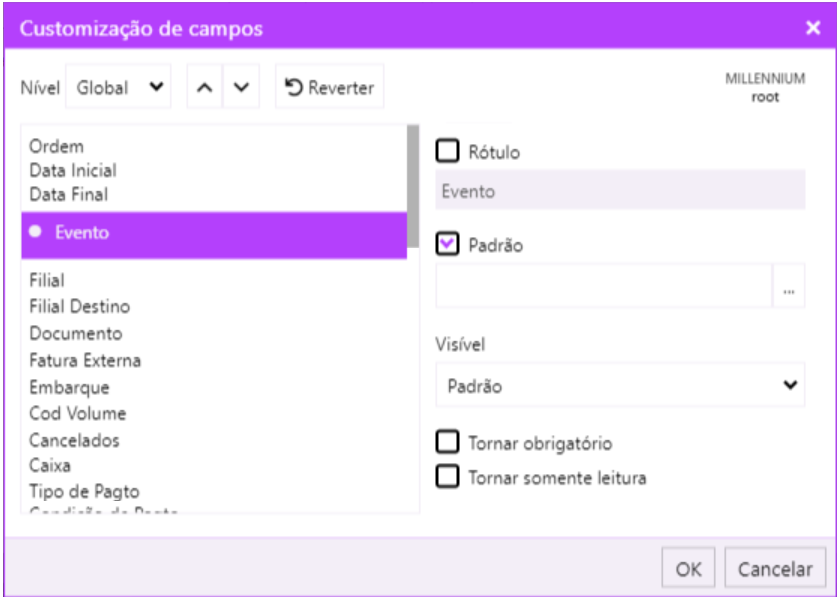Enable Tornar somente leitura checkbox
This screenshot has height=600, width=840.
[x=448, y=476]
